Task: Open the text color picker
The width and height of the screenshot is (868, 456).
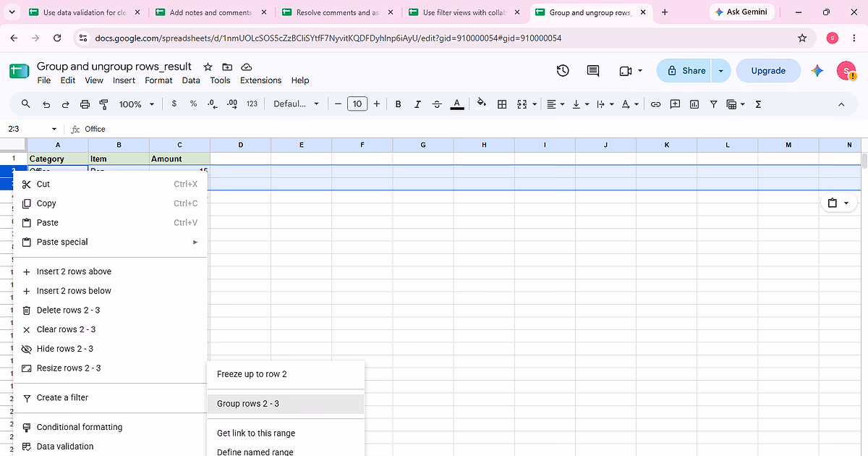Action: point(456,104)
